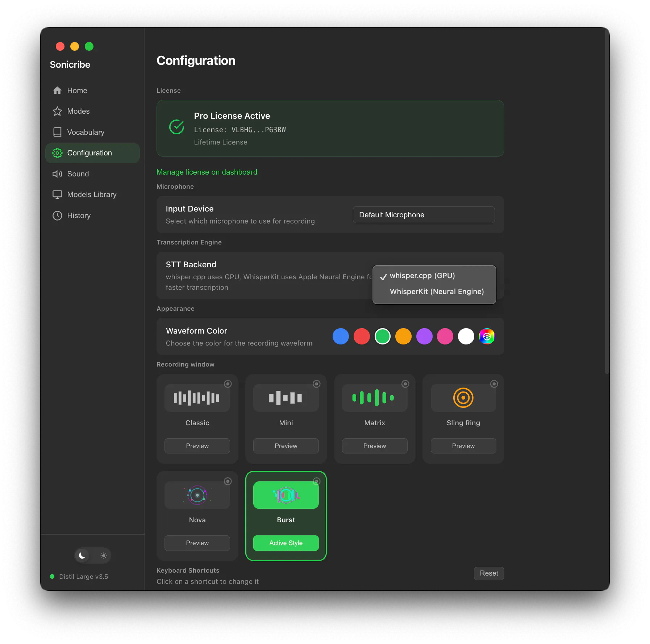Open the Models Library section

coord(92,195)
